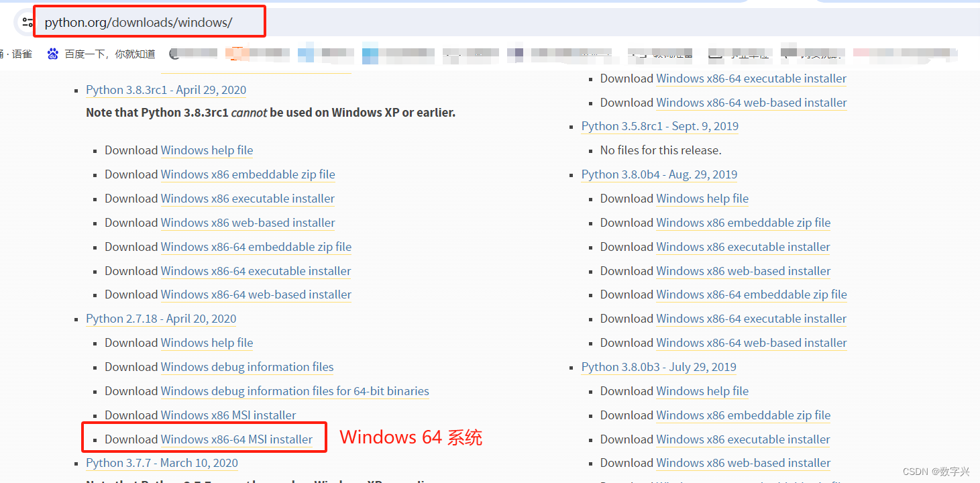Open the Python 2.7.18 - April 20, 2020 release
The image size is (980, 483).
coord(161,319)
